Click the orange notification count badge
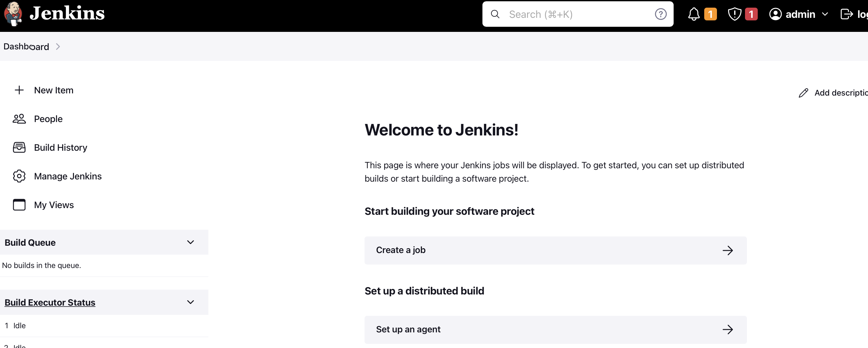Viewport: 868px width, 348px height. pyautogui.click(x=710, y=14)
